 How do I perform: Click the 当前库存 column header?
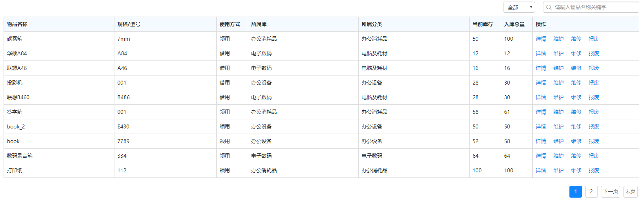(x=483, y=24)
